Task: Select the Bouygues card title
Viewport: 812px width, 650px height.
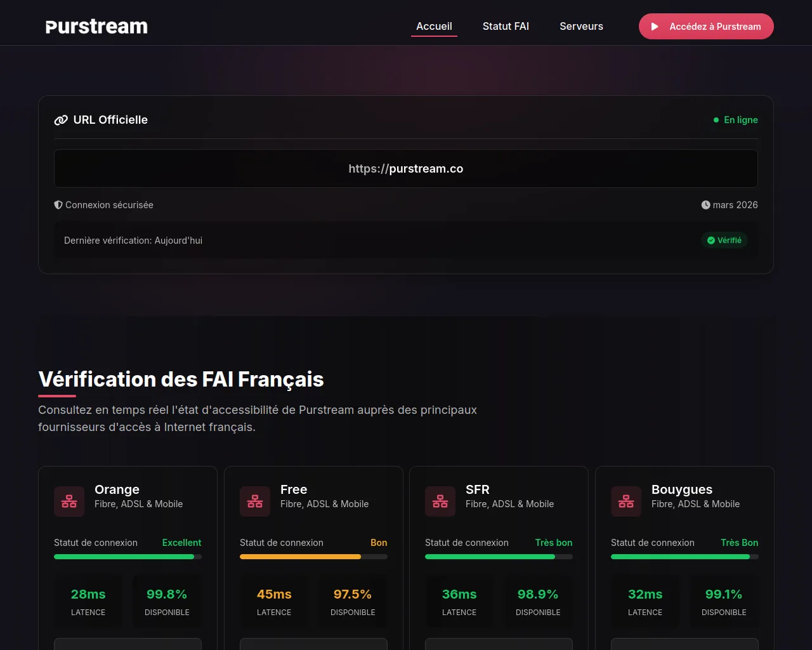Action: click(x=682, y=489)
